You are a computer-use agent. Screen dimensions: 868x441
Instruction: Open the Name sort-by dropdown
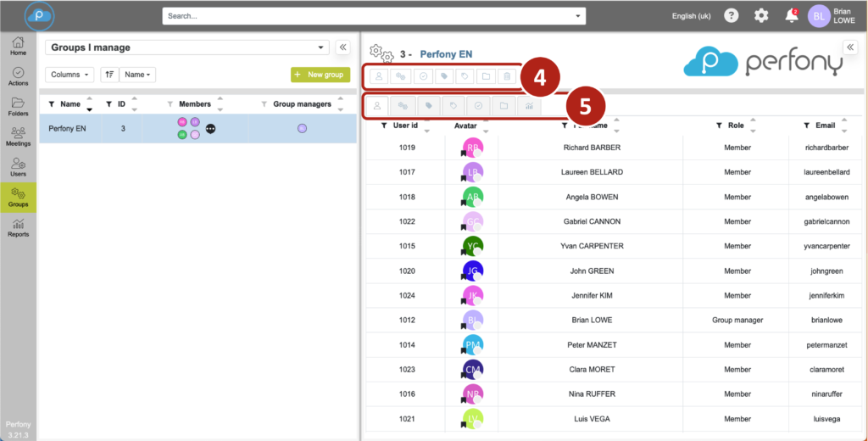click(x=139, y=75)
